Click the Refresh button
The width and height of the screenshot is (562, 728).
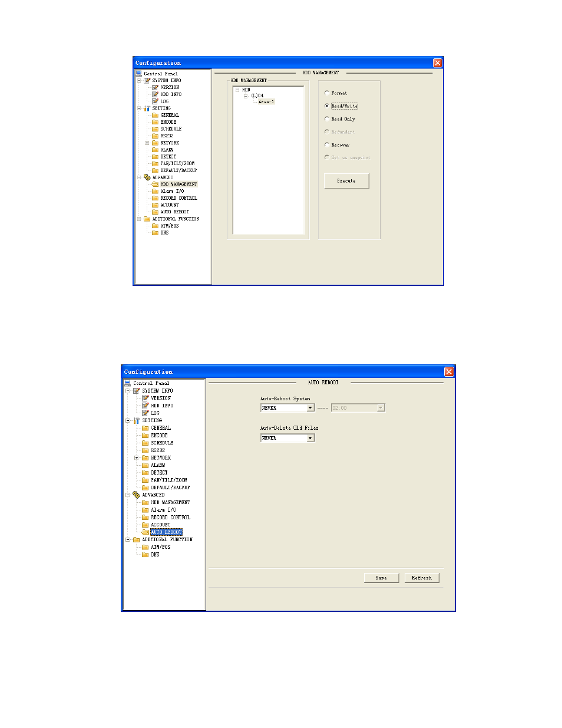(x=422, y=578)
